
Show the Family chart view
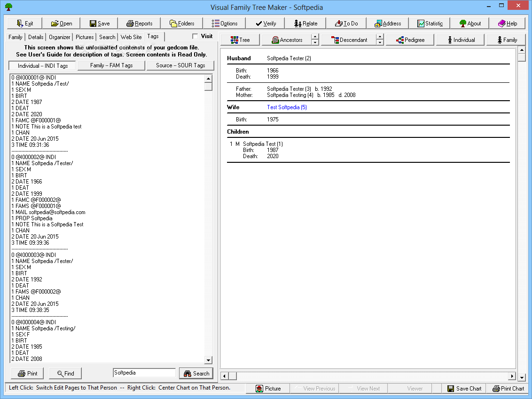pos(507,40)
